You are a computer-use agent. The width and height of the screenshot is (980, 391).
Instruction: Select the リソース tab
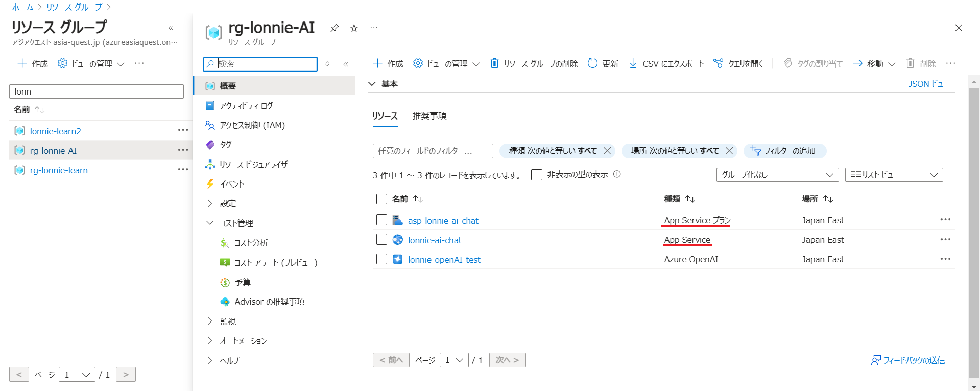[385, 116]
